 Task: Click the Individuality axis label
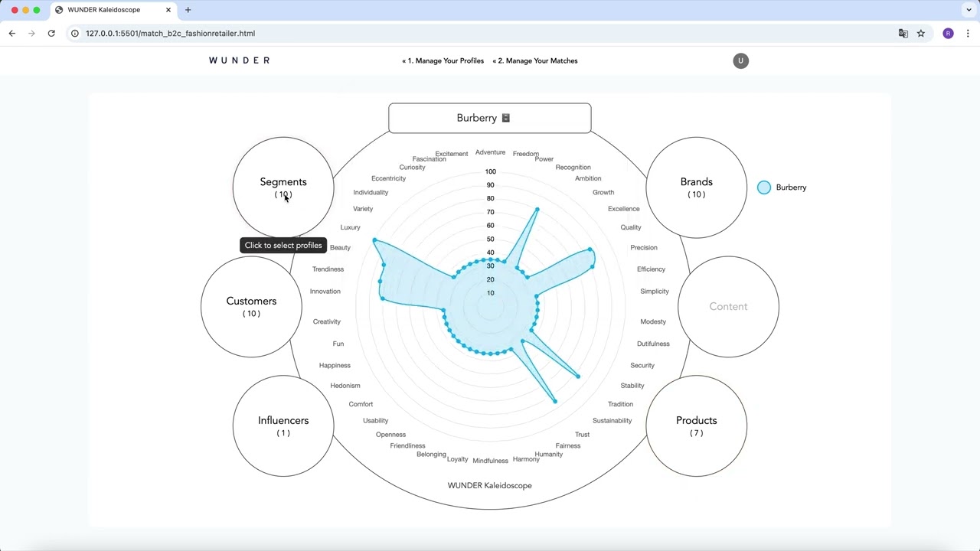click(371, 193)
